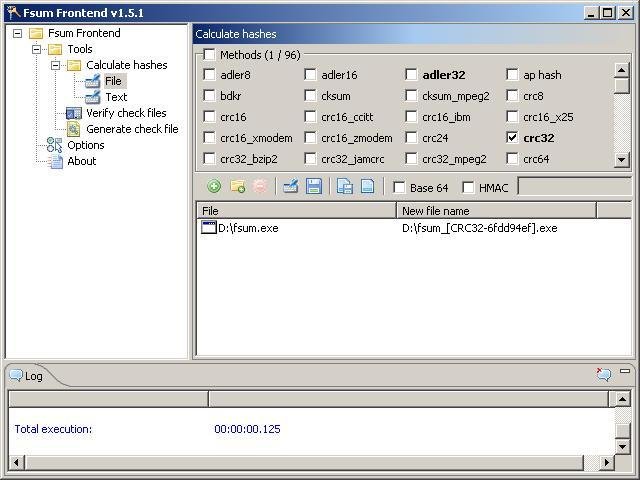Open the About page in tree
This screenshot has height=480, width=640.
81,161
